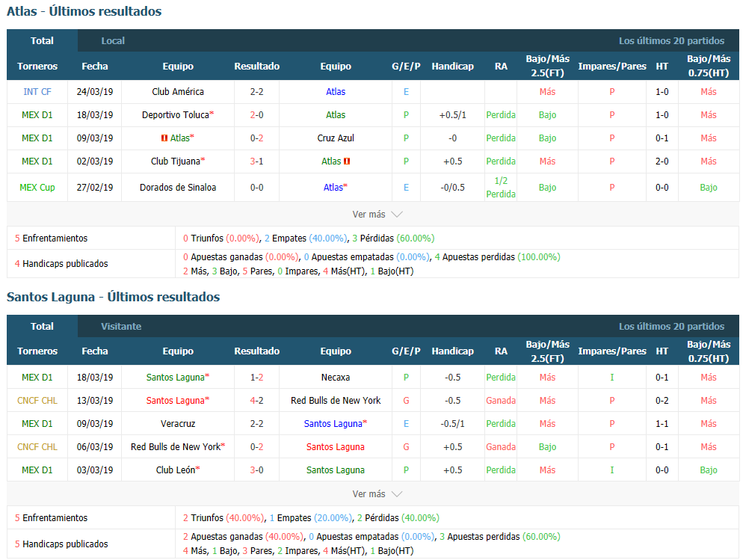743x560 pixels.
Task: Open Club Tijuana team link
Action: [176, 161]
